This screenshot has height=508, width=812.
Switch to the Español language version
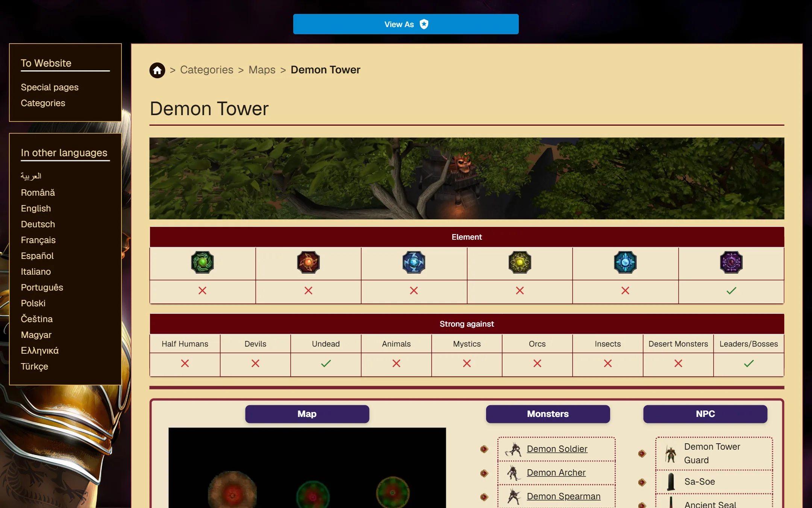click(x=37, y=256)
